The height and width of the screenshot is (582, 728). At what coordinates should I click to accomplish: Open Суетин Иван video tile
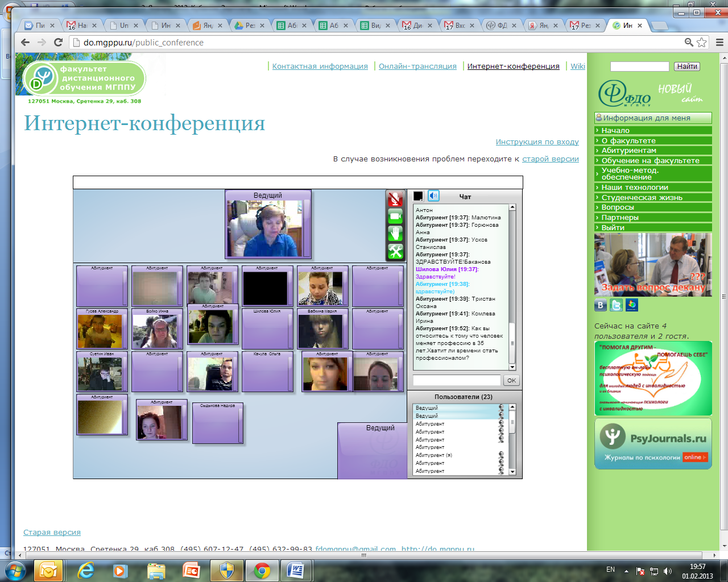tap(102, 372)
